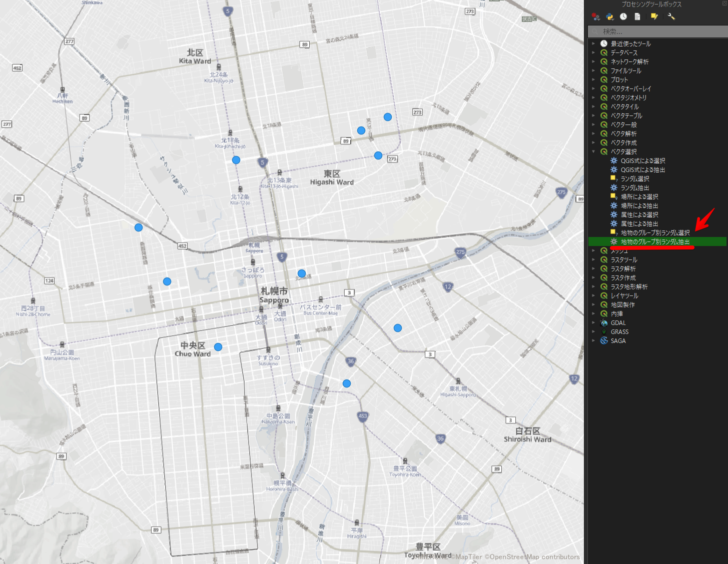Click blue map point left of 北18条 station
This screenshot has height=564, width=728.
(236, 160)
